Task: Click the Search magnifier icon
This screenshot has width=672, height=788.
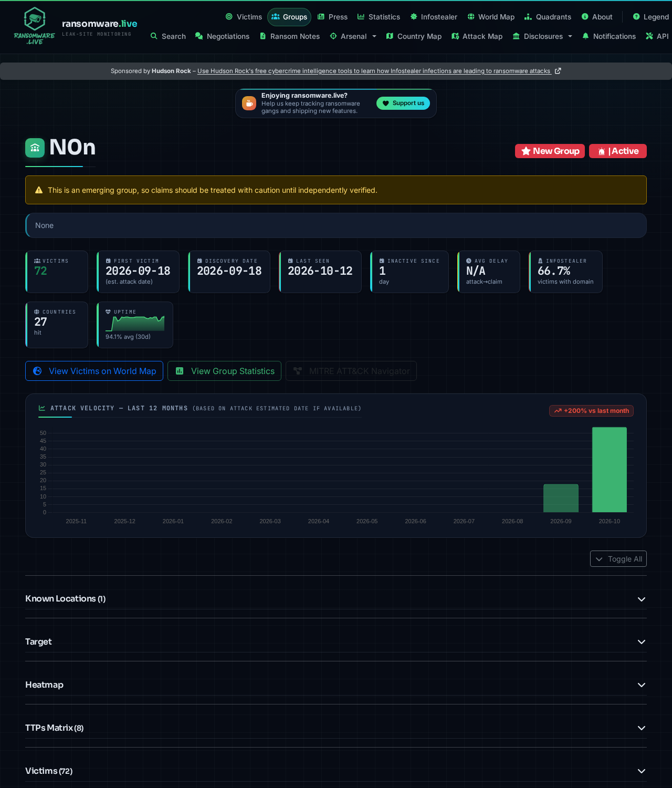Action: 154,36
